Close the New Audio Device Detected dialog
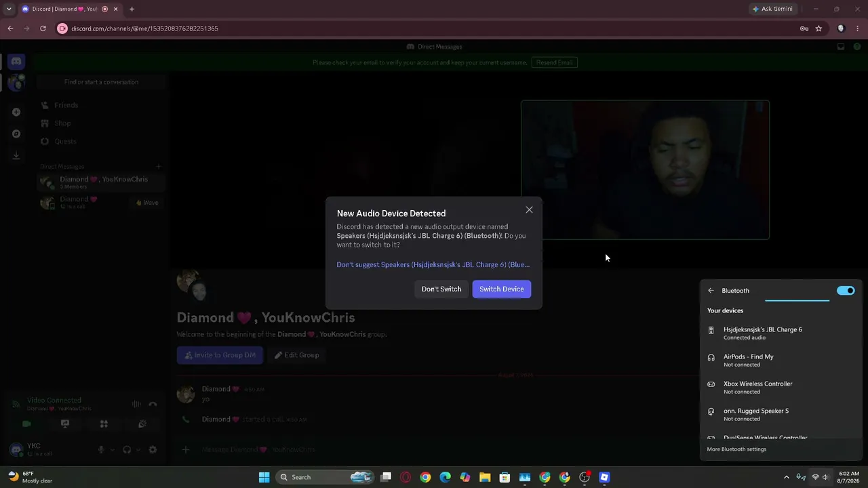Screen dimensions: 868x488 point(529,210)
